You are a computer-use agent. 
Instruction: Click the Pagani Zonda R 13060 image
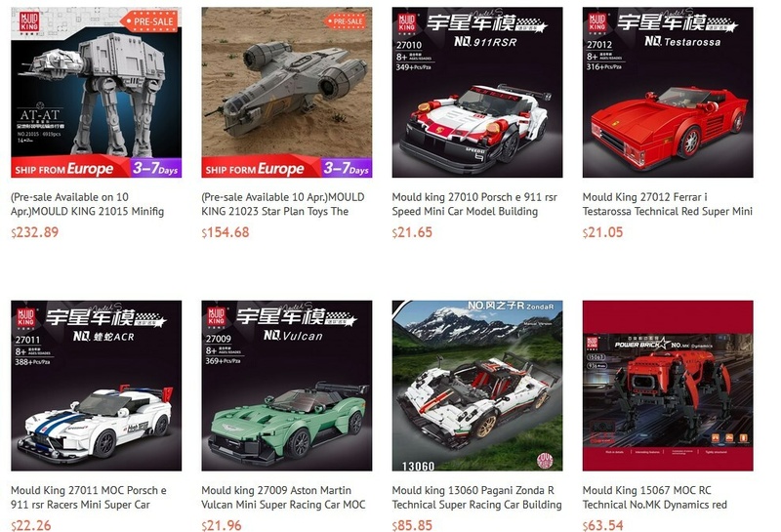coord(477,386)
